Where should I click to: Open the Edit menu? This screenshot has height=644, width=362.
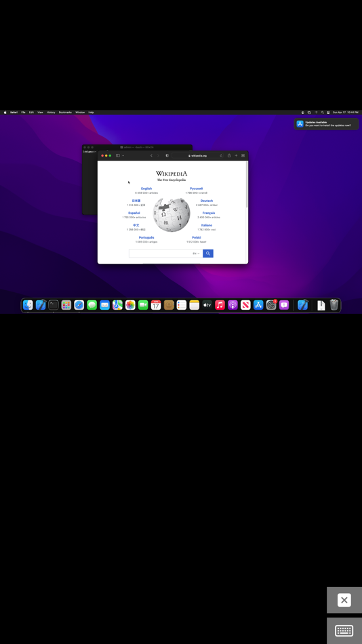[x=31, y=112]
